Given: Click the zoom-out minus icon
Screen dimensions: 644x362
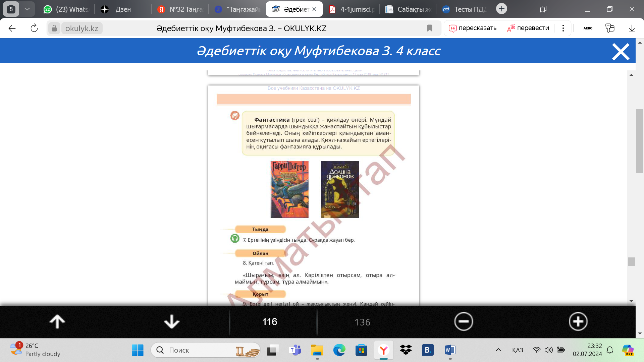Looking at the screenshot, I should (x=464, y=322).
